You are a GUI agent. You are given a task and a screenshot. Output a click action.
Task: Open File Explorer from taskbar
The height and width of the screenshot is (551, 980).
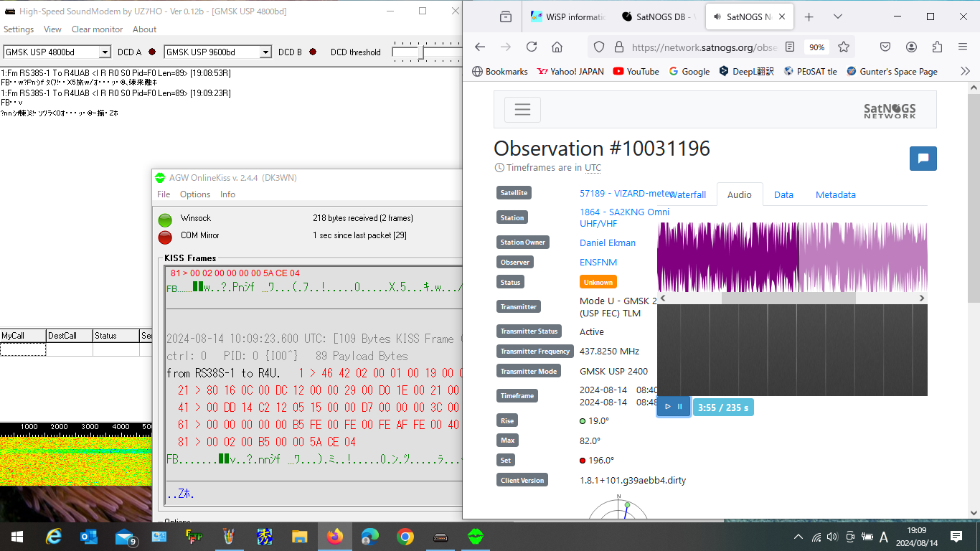pos(300,536)
